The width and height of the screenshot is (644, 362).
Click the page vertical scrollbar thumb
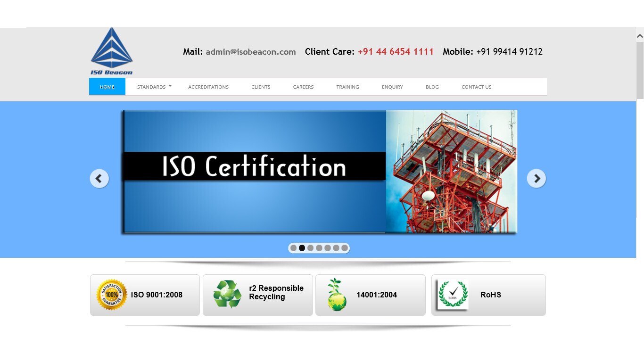pyautogui.click(x=640, y=70)
